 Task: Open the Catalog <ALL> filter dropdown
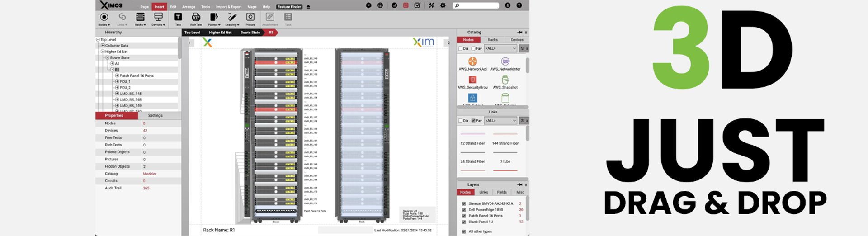point(500,48)
